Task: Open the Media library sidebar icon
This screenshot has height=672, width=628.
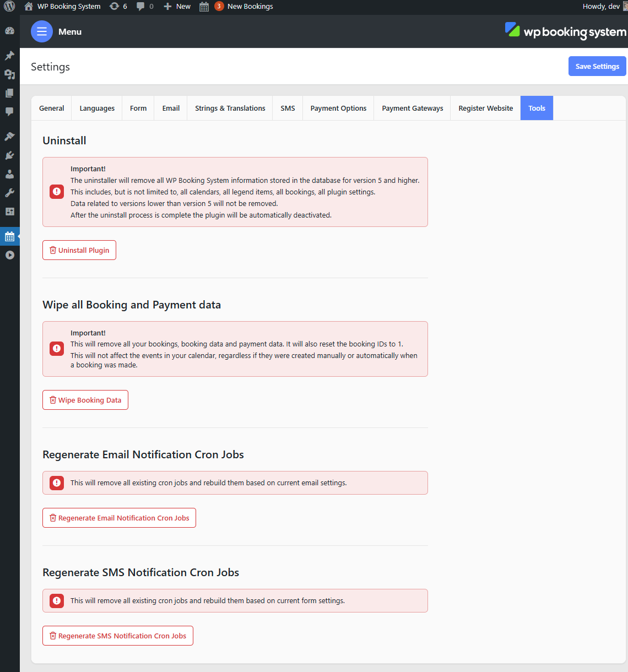Action: 9,74
